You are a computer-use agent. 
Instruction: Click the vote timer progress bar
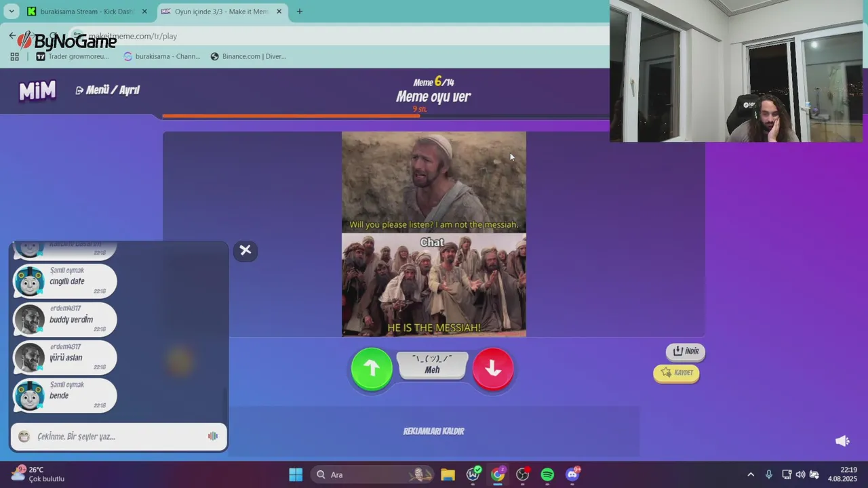point(386,116)
